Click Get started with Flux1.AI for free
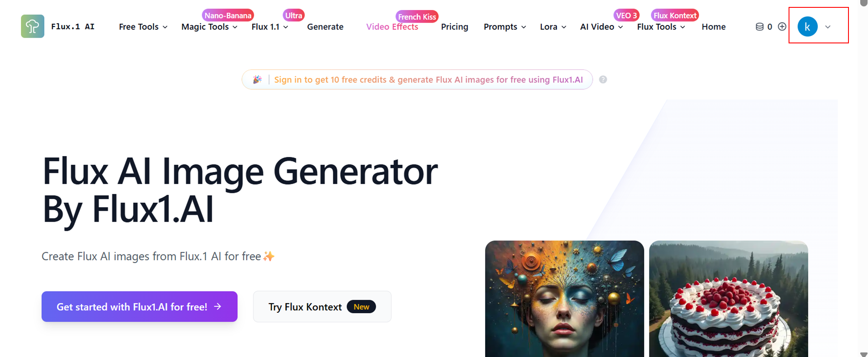Image resolution: width=868 pixels, height=357 pixels. click(x=139, y=307)
